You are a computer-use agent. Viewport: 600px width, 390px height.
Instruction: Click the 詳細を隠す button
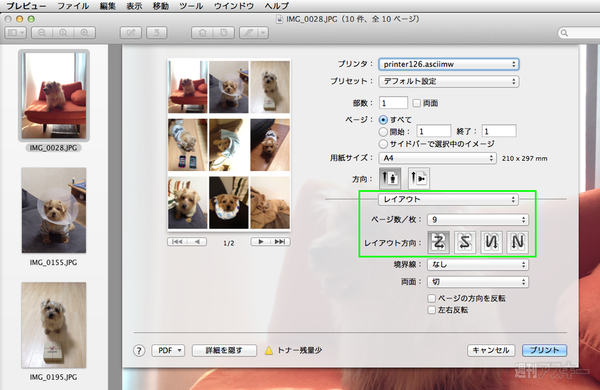(x=224, y=351)
